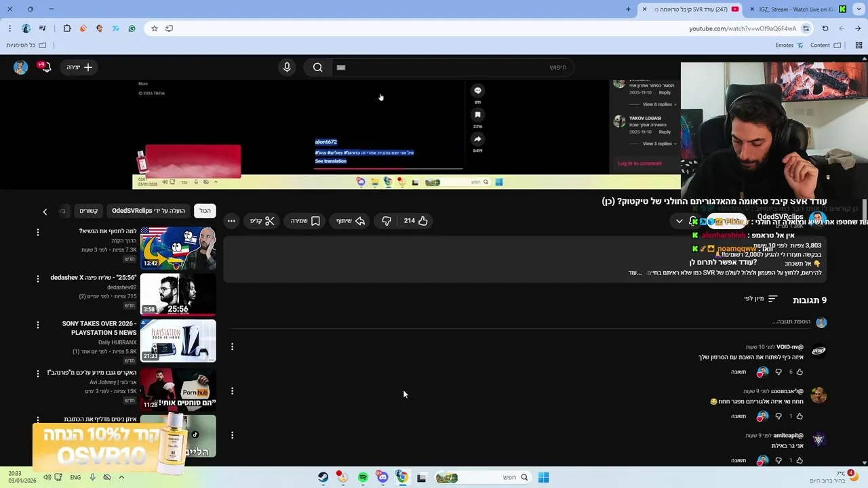This screenshot has width=868, height=488.
Task: Open the browser extensions puzzle icon
Action: pyautogui.click(x=67, y=28)
